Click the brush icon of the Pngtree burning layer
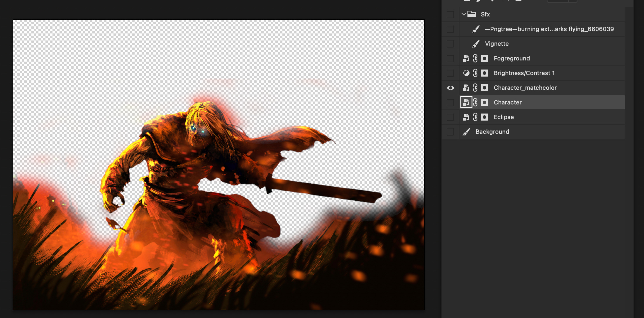Screen dimensions: 644x318 click(x=476, y=29)
